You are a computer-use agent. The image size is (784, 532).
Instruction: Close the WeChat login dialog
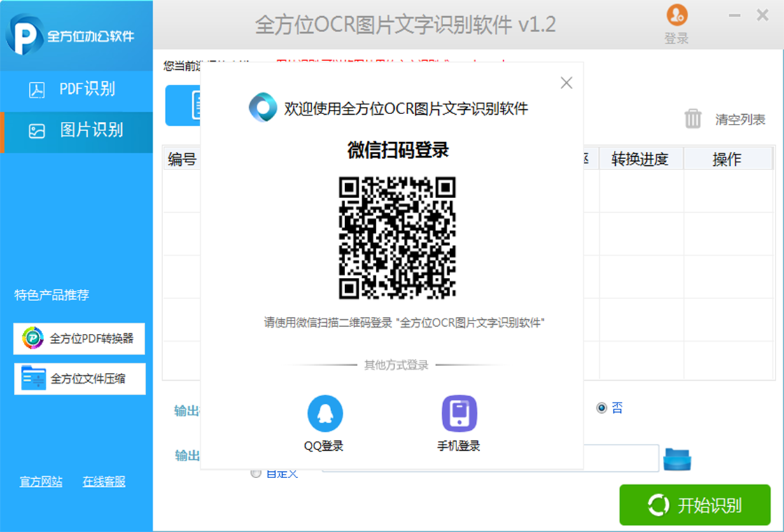coord(566,83)
